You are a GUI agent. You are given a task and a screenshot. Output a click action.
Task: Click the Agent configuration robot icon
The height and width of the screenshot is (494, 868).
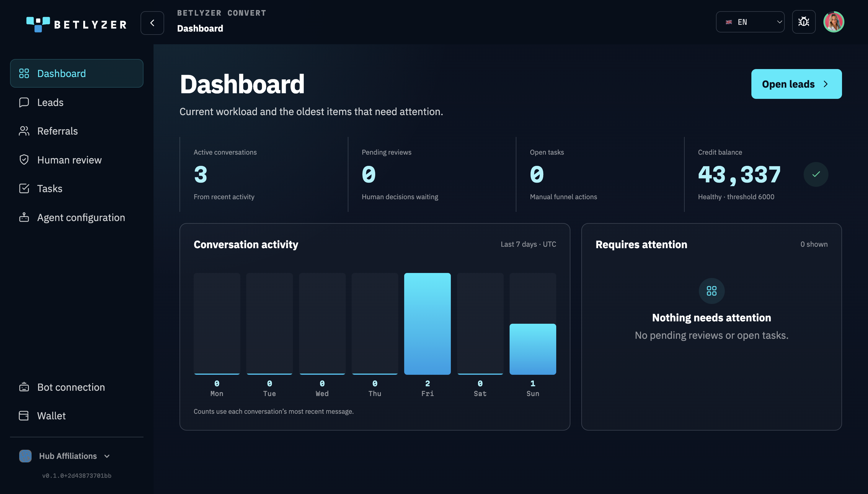[24, 217]
